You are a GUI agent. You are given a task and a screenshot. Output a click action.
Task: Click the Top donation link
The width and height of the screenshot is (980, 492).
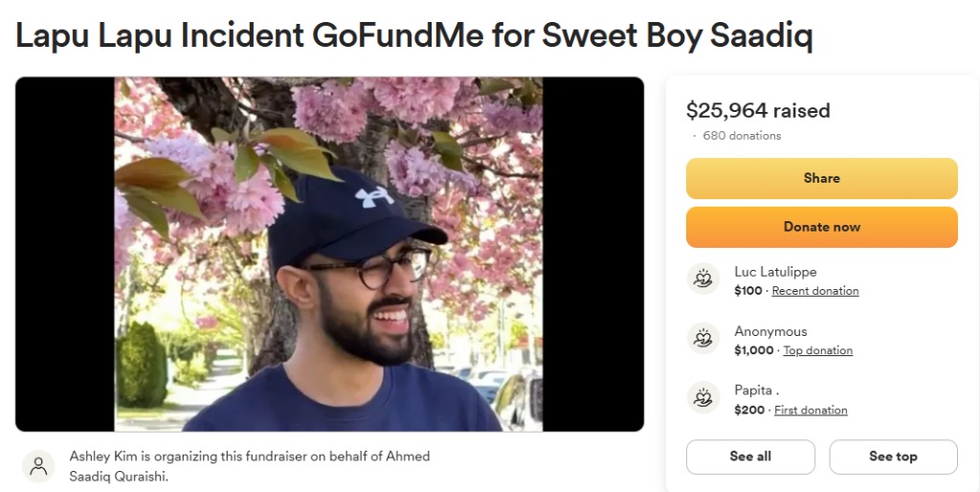(817, 350)
